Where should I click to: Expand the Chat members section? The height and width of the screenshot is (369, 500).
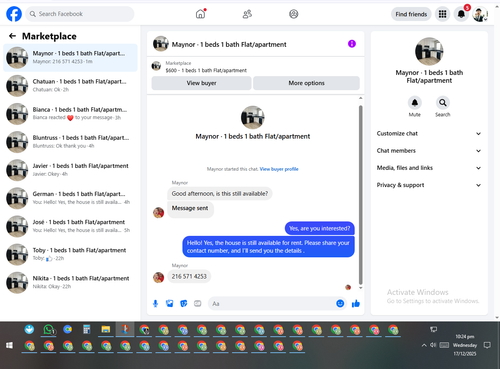[x=429, y=151]
